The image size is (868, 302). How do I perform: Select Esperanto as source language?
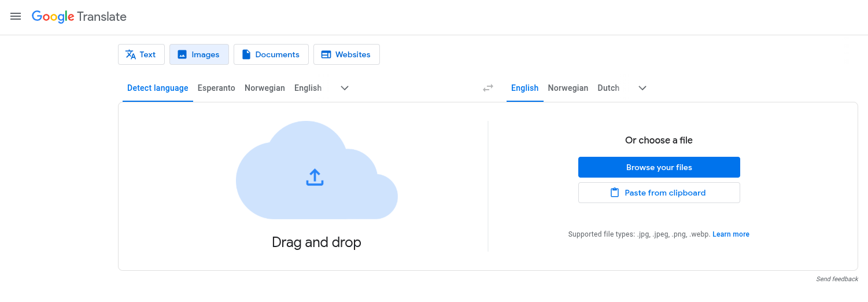[216, 88]
